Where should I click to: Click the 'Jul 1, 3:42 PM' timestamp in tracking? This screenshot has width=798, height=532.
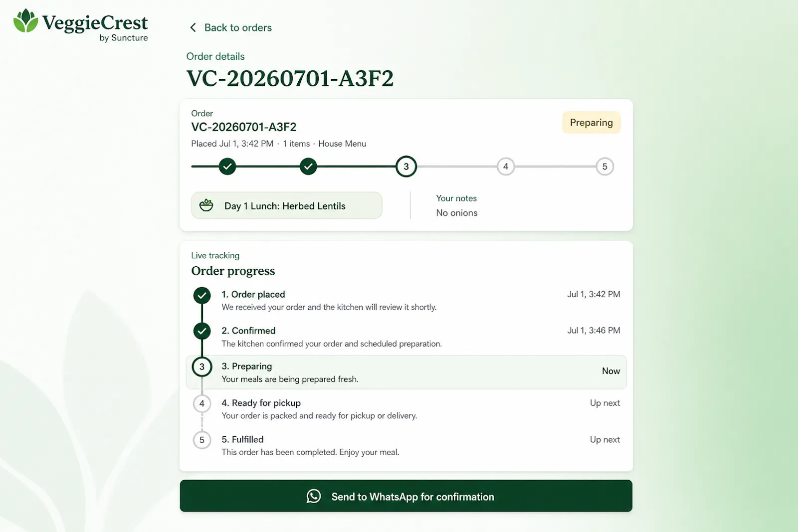point(594,294)
